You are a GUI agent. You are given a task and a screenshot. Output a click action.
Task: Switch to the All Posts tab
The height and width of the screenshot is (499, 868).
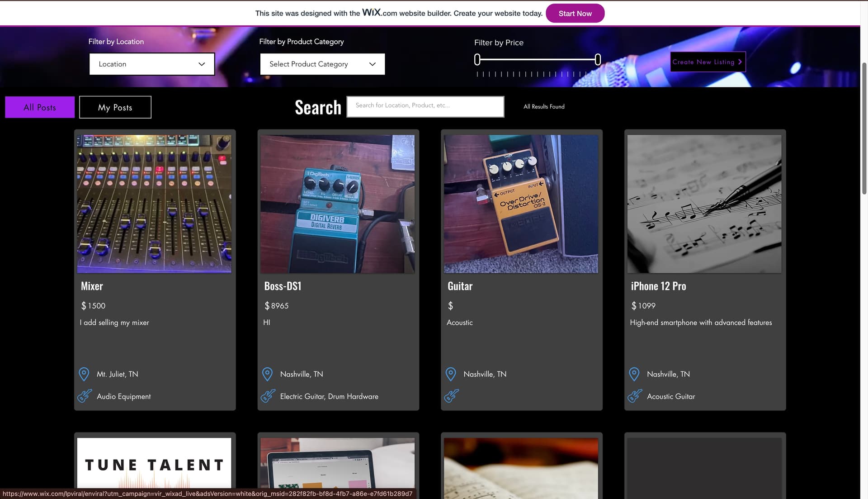click(40, 107)
